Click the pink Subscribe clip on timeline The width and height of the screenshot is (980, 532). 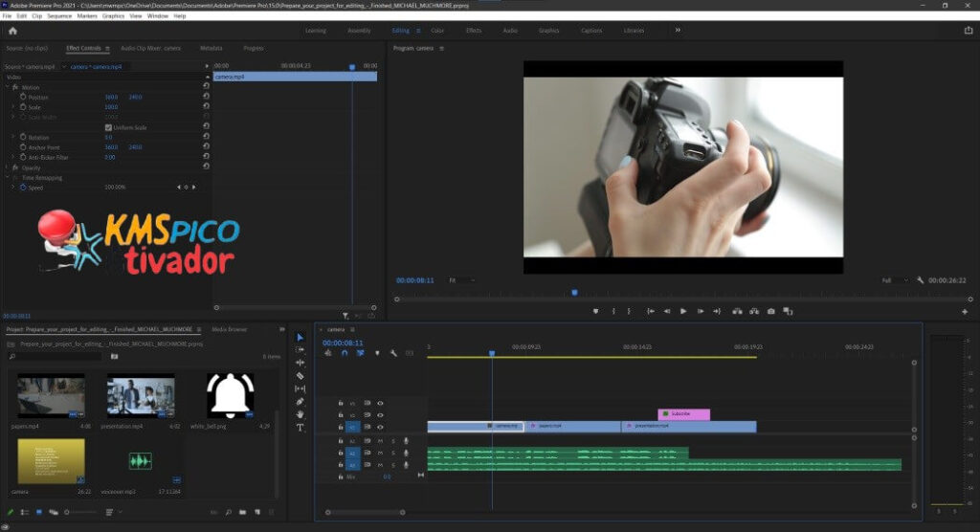(683, 414)
